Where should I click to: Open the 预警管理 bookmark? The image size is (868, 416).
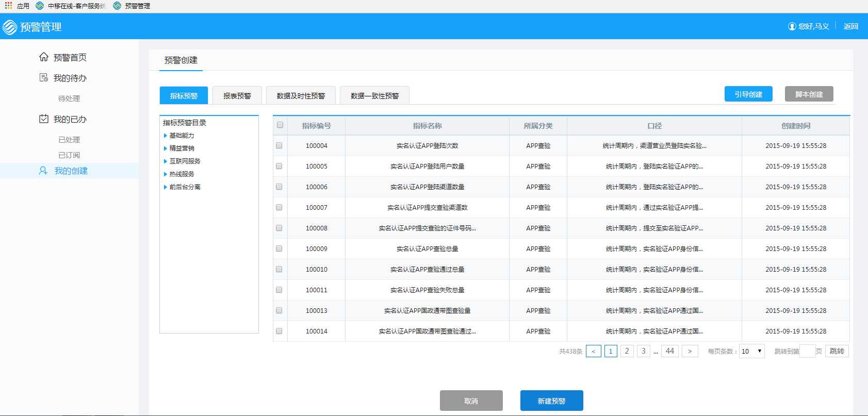(x=132, y=6)
